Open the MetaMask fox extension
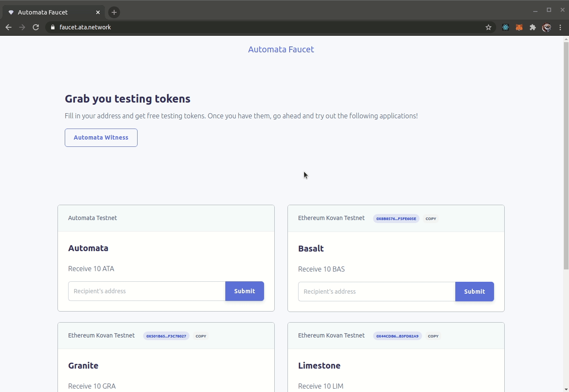The width and height of the screenshot is (569, 392). [519, 27]
